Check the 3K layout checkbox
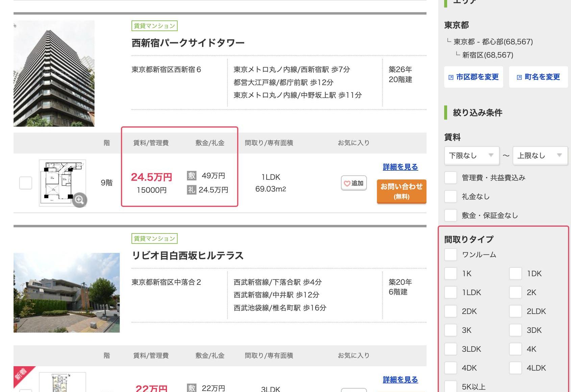 (x=451, y=330)
